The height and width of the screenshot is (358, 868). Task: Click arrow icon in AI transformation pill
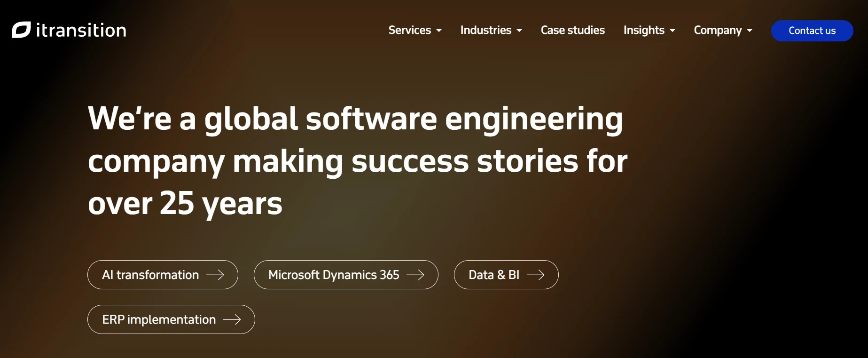click(215, 275)
